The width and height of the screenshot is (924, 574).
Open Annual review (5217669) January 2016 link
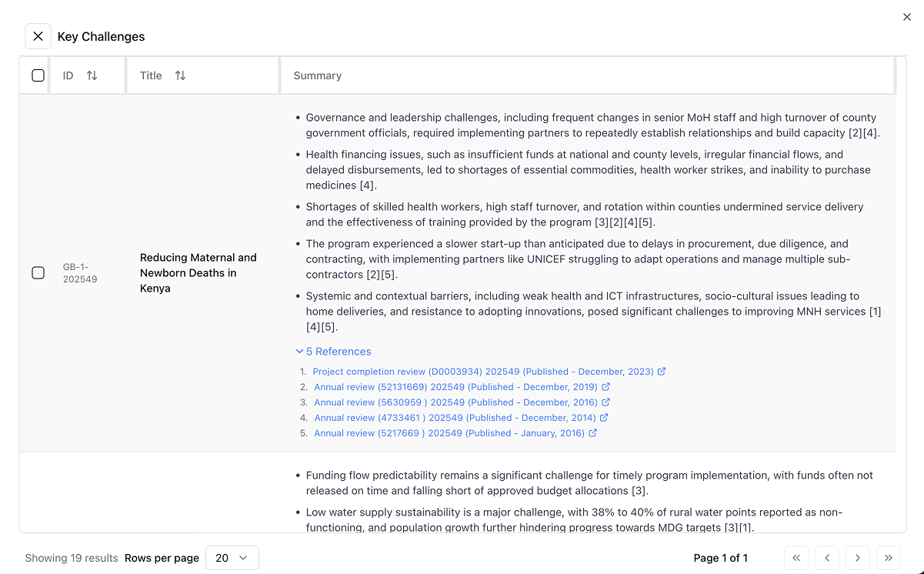(449, 433)
